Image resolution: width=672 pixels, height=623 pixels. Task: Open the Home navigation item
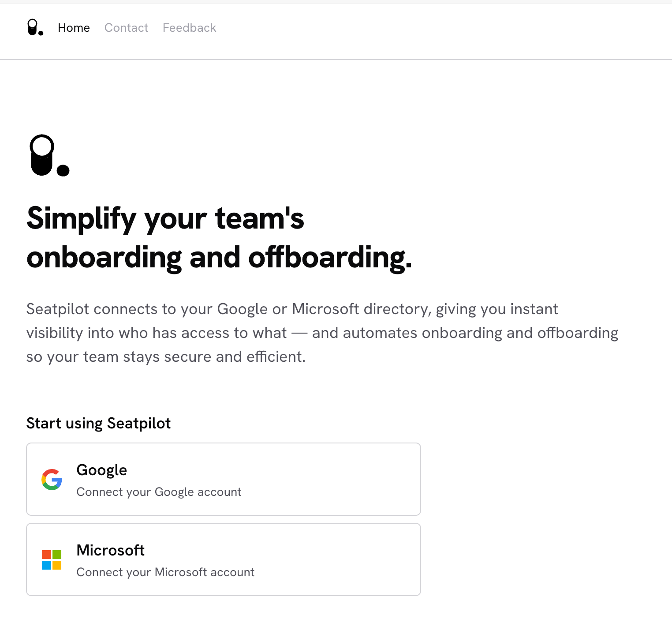click(x=74, y=28)
